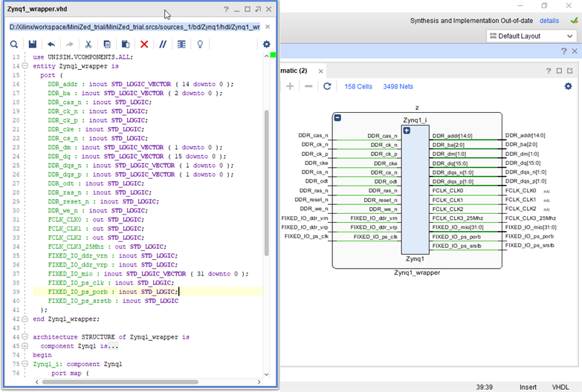The height and width of the screenshot is (392, 582).
Task: Toggle fold marker at end Zynq1_wrapper
Action: 25,319
